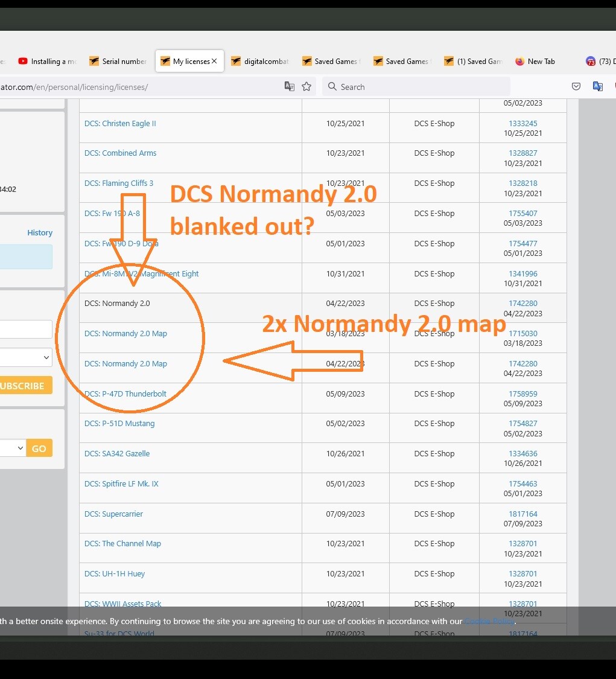This screenshot has height=679, width=616.
Task: Open order number 1754827 link
Action: point(523,424)
